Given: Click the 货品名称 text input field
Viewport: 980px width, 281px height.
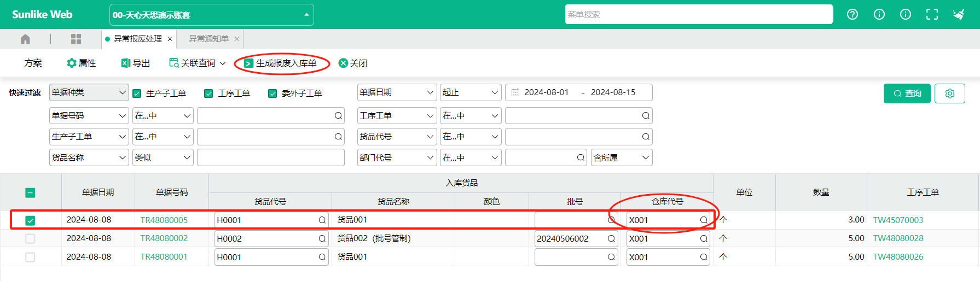Looking at the screenshot, I should click(271, 158).
